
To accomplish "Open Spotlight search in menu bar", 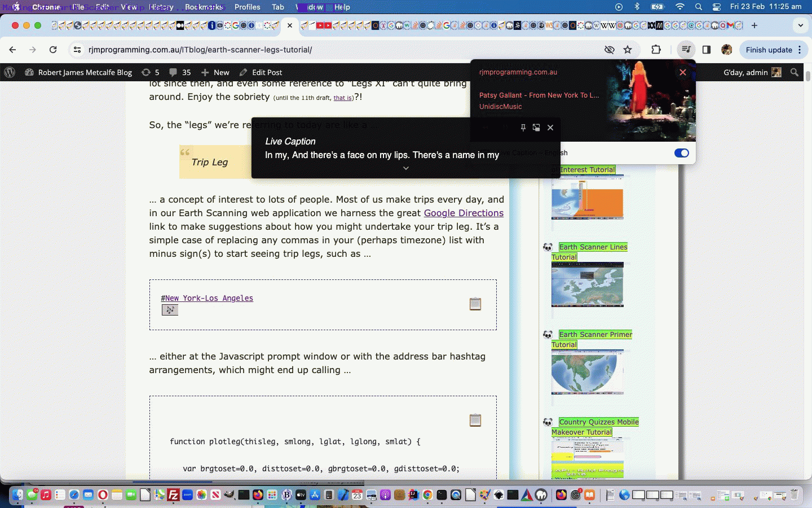I will pos(699,7).
